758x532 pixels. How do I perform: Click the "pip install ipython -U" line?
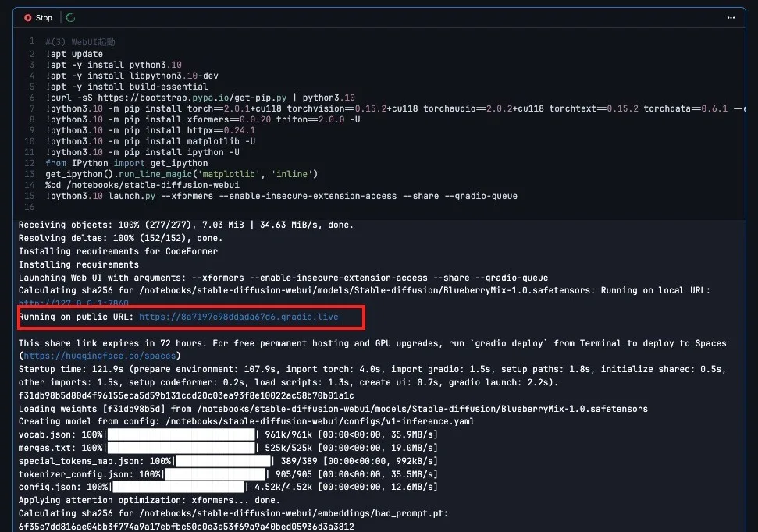point(143,152)
